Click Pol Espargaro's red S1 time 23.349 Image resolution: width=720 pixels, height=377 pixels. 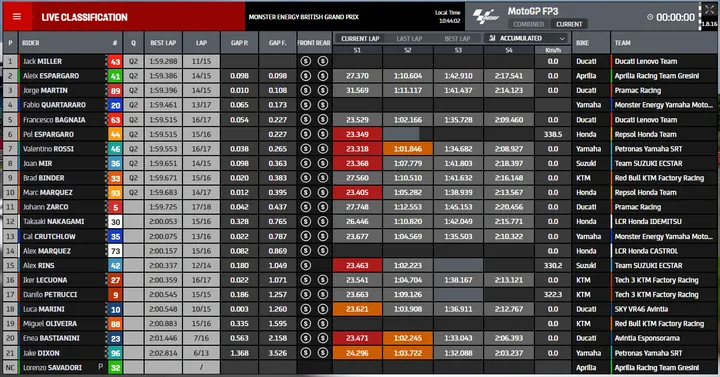click(x=357, y=134)
